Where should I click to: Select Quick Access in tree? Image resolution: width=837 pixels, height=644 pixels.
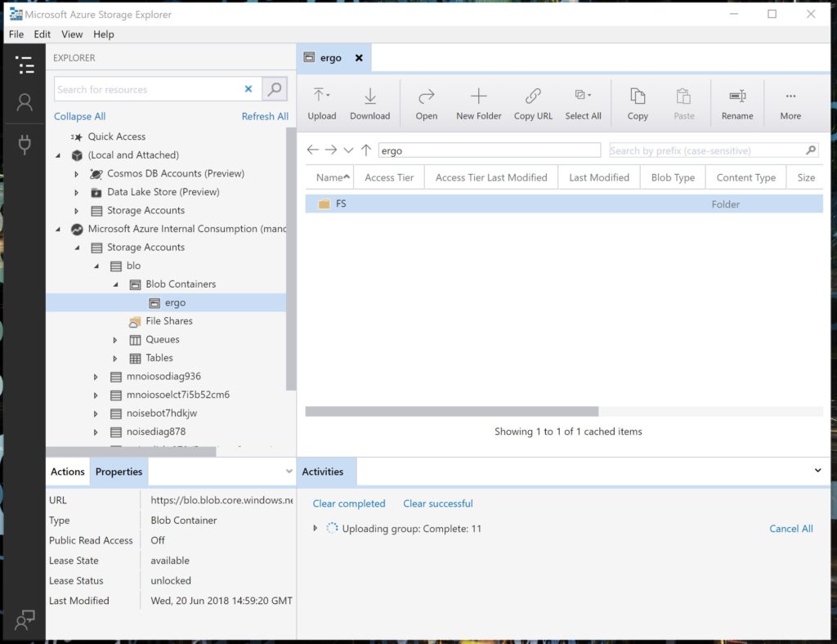(x=116, y=136)
